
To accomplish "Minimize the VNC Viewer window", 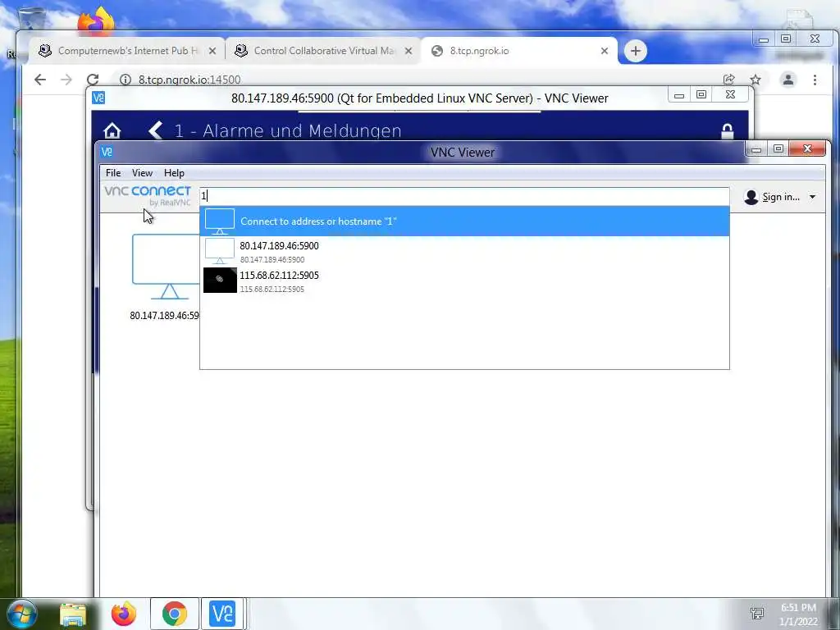I will coord(756,149).
